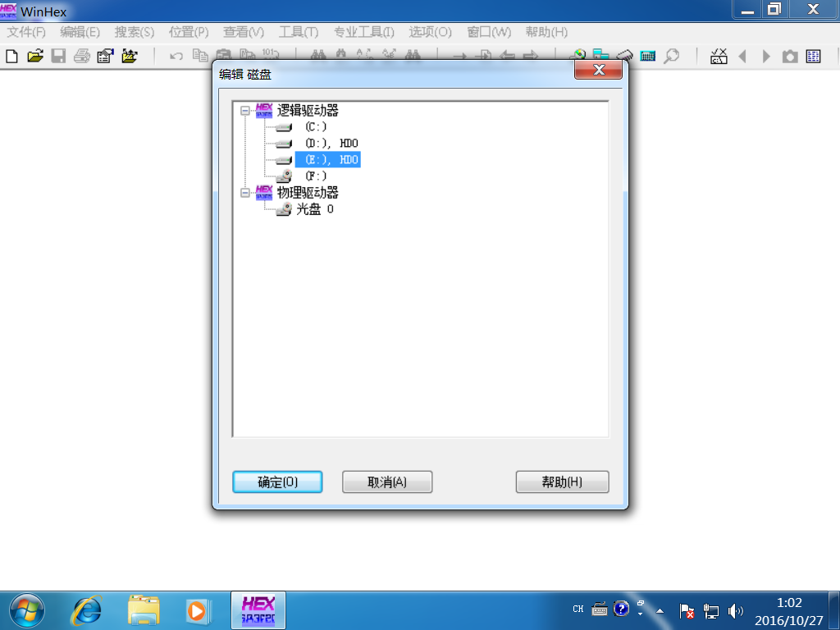Image resolution: width=840 pixels, height=630 pixels.
Task: Open the 专业工具(I) menu
Action: (363, 32)
